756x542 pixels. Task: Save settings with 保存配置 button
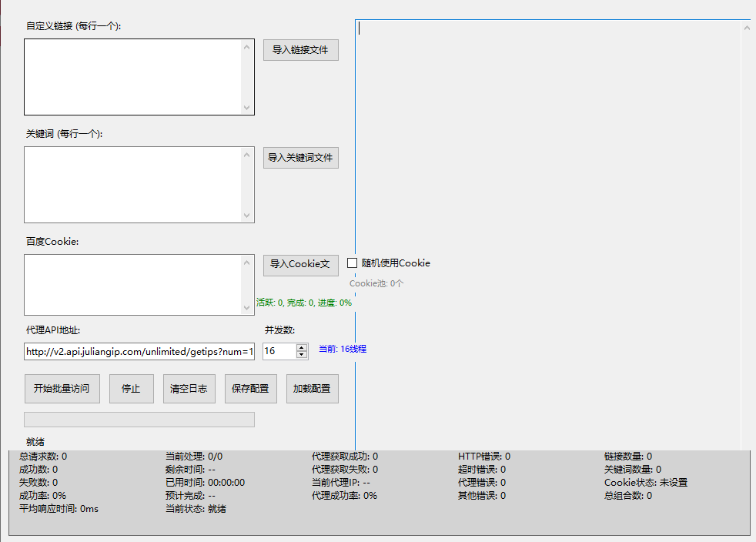pyautogui.click(x=250, y=389)
